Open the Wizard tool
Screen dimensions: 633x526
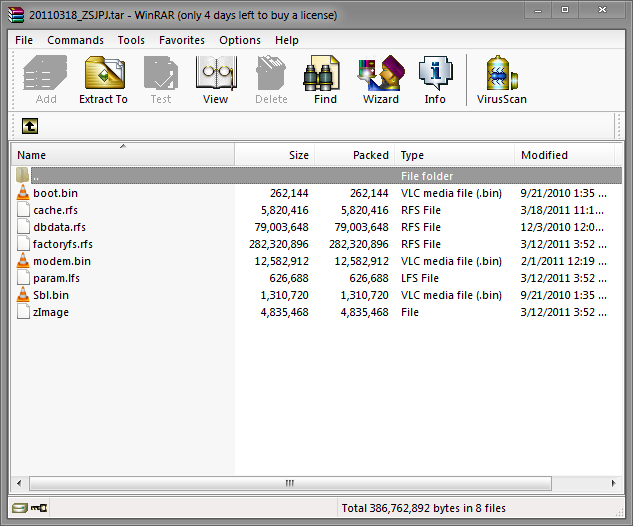click(380, 79)
